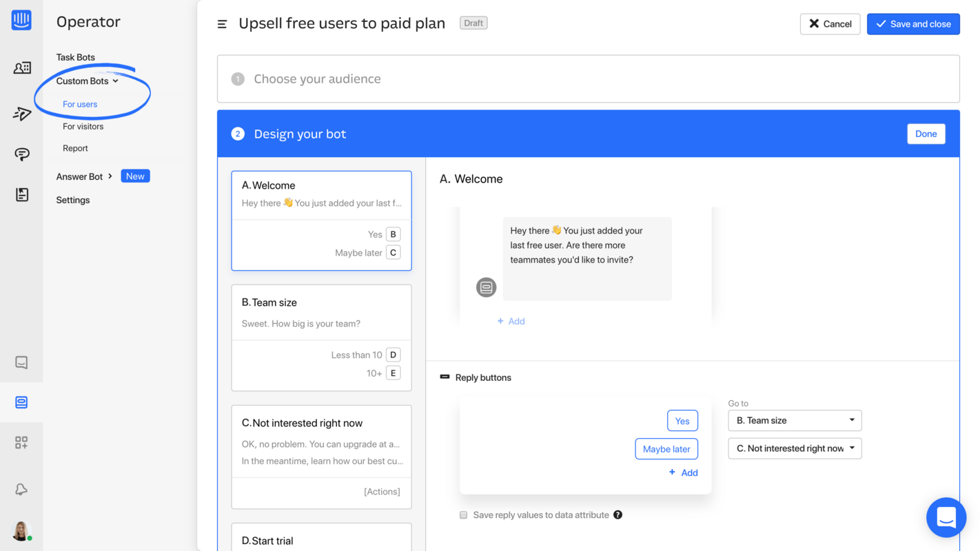Open the C. Not interested right now dropdown
This screenshot has width=980, height=551.
(x=795, y=448)
